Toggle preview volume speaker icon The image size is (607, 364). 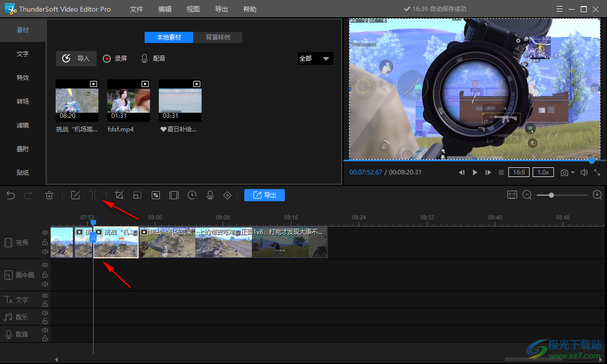(x=584, y=172)
